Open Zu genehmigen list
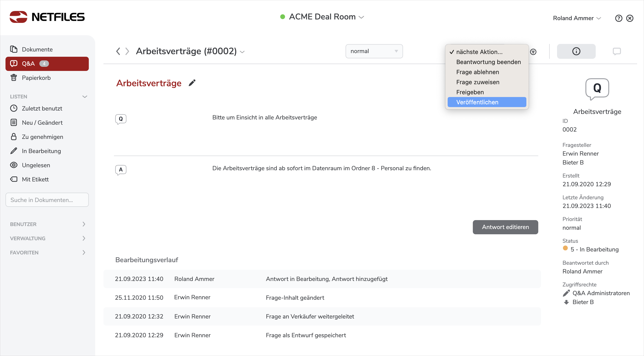Image resolution: width=644 pixels, height=356 pixels. pos(42,137)
